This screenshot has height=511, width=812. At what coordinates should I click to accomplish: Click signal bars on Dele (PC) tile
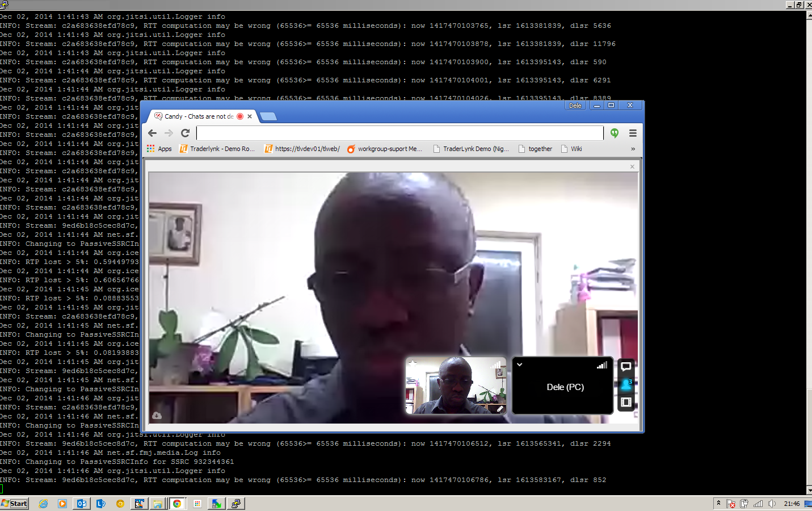coord(602,365)
